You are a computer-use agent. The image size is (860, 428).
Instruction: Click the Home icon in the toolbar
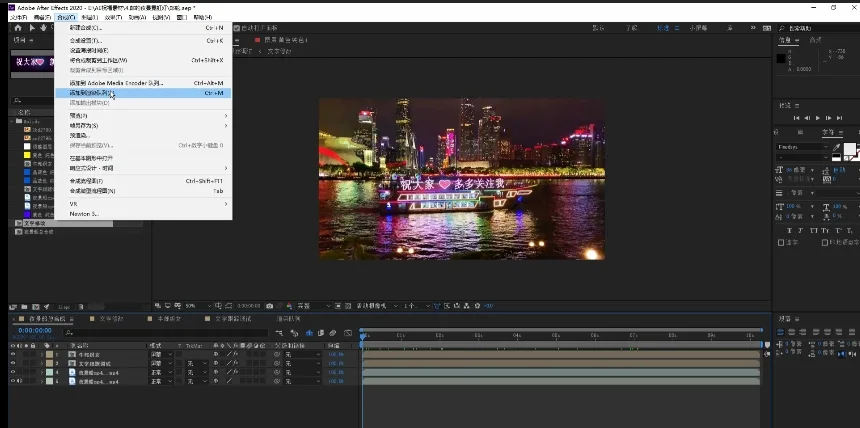pyautogui.click(x=18, y=28)
